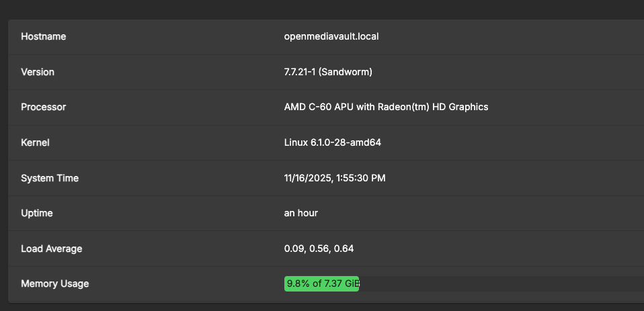Select the Linux 6.1.0-28-amd64 kernel value

click(333, 142)
